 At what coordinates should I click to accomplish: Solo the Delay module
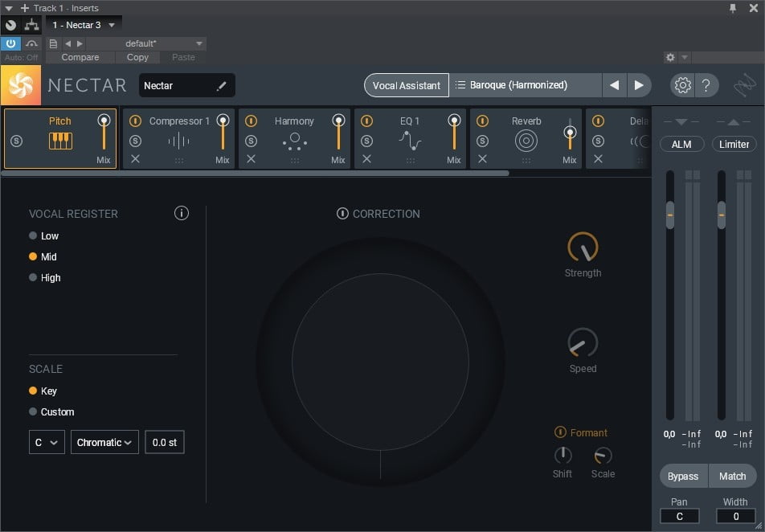[x=598, y=141]
